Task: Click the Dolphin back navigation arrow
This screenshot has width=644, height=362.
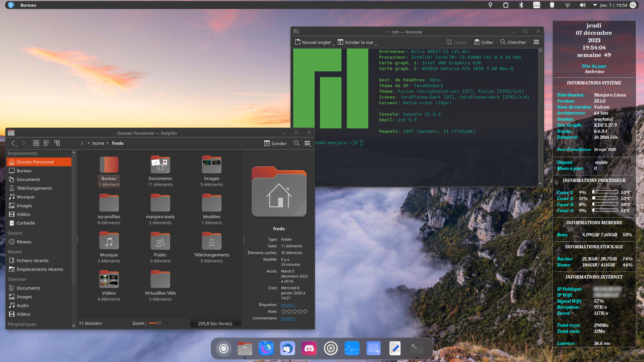Action: click(x=13, y=143)
